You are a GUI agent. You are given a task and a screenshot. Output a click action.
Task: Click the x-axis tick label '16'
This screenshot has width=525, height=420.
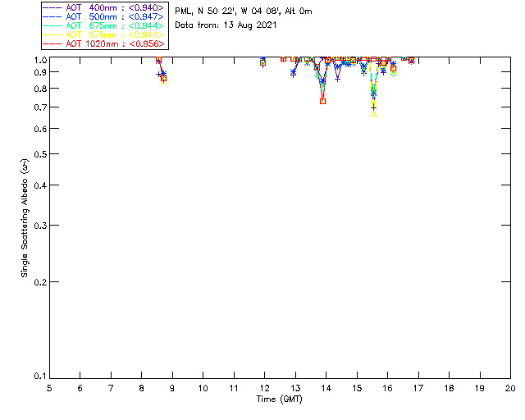(x=388, y=388)
